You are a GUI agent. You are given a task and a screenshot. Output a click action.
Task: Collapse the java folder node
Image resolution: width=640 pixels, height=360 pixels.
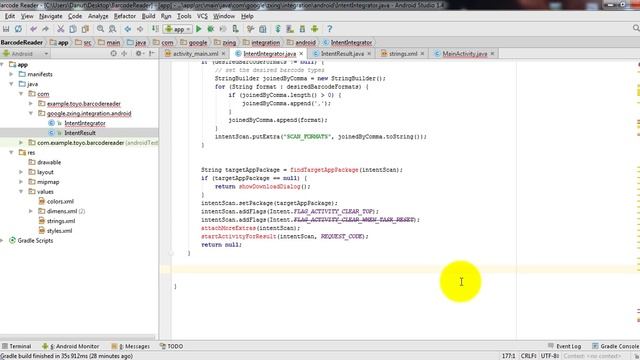[x=11, y=84]
